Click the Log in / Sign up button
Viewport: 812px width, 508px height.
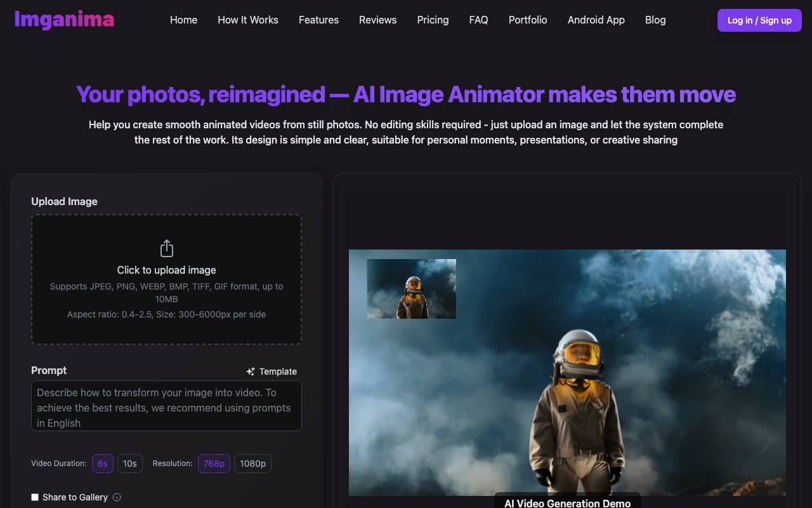(759, 20)
